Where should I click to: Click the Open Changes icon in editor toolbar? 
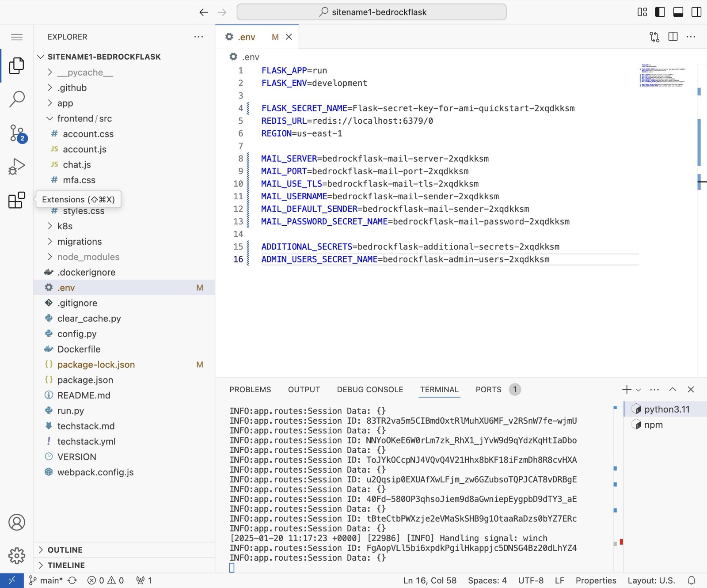pyautogui.click(x=654, y=37)
